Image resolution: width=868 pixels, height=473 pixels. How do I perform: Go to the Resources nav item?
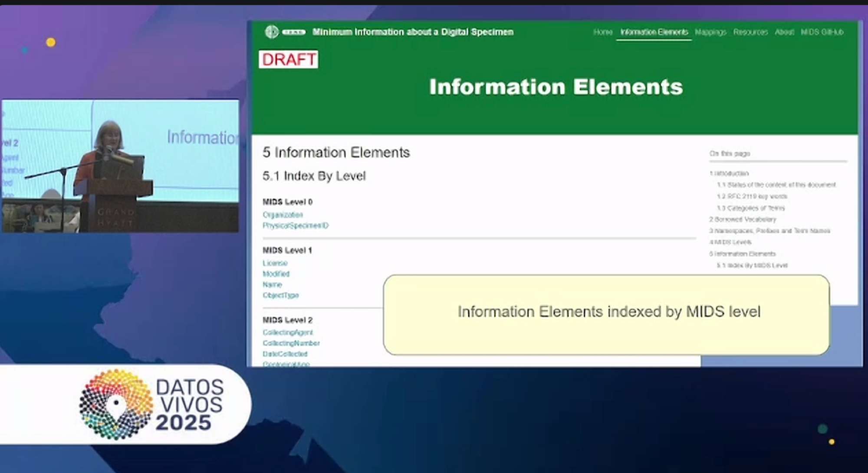(750, 32)
